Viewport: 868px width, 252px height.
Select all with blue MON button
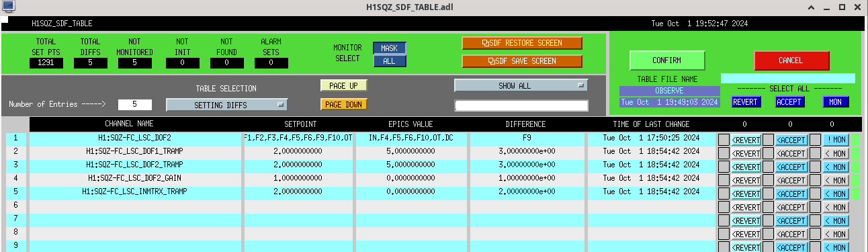[x=836, y=102]
